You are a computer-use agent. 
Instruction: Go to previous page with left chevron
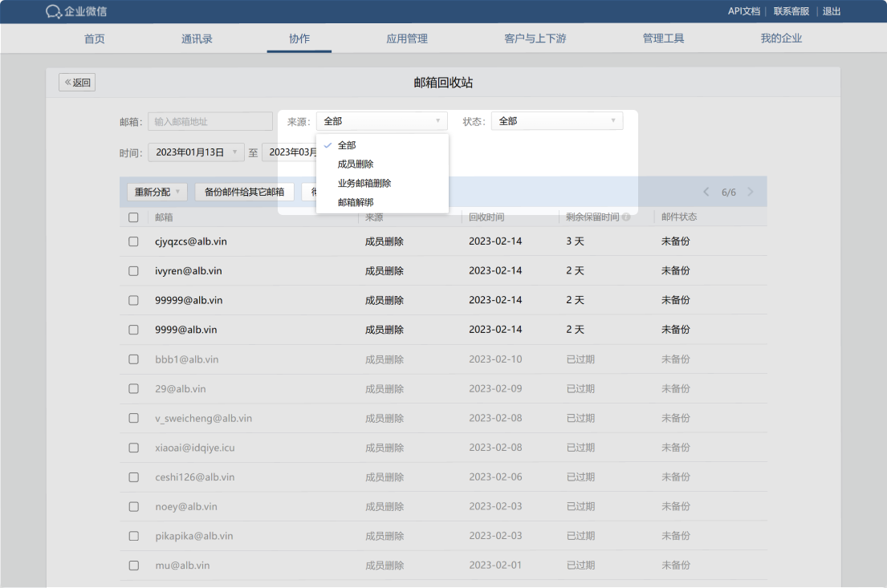[706, 192]
